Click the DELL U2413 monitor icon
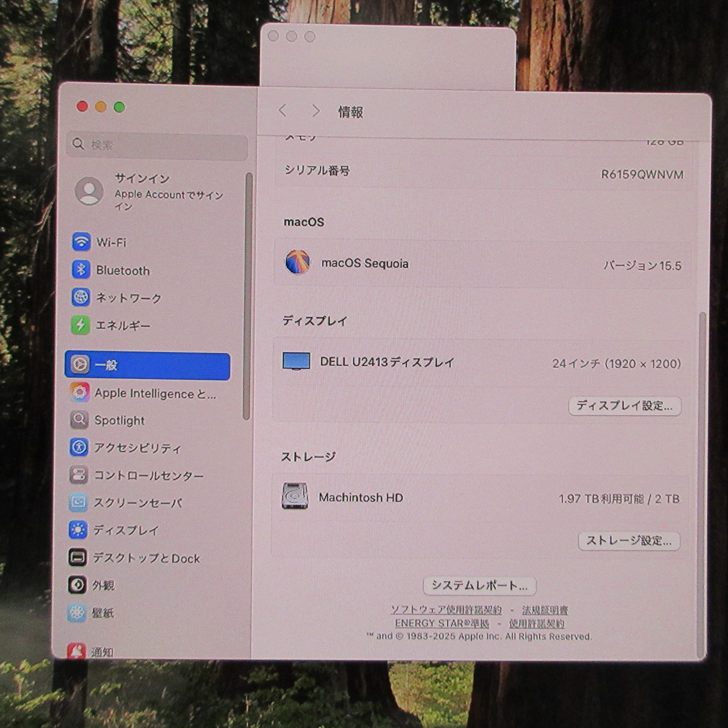The width and height of the screenshot is (728, 728). [296, 361]
